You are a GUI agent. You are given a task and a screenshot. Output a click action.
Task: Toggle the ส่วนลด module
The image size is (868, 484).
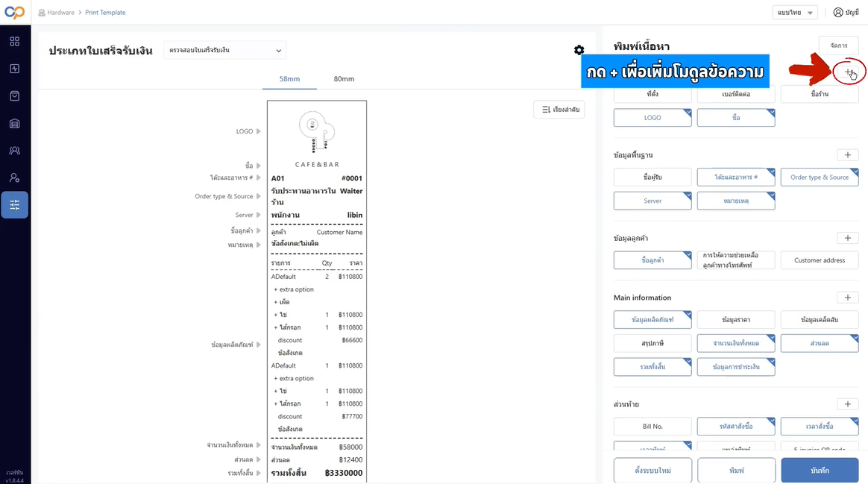coord(820,343)
